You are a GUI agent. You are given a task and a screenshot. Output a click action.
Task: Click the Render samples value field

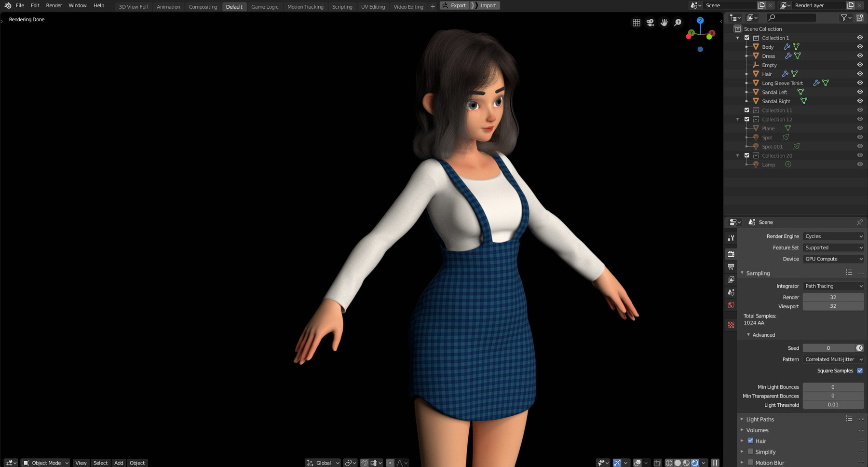coord(833,297)
